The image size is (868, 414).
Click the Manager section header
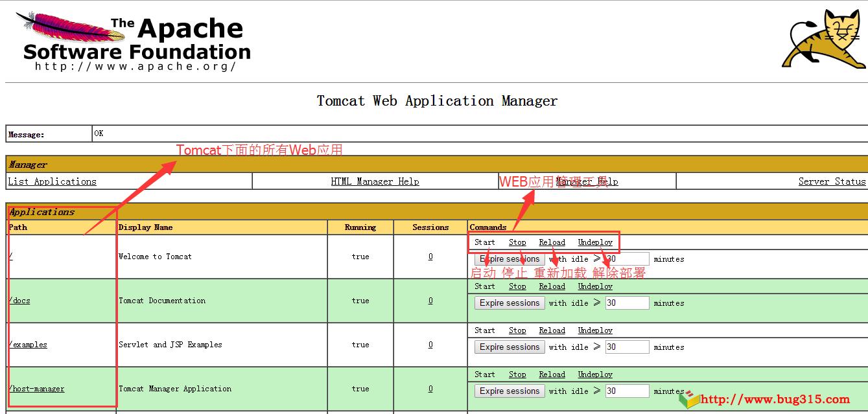[28, 165]
